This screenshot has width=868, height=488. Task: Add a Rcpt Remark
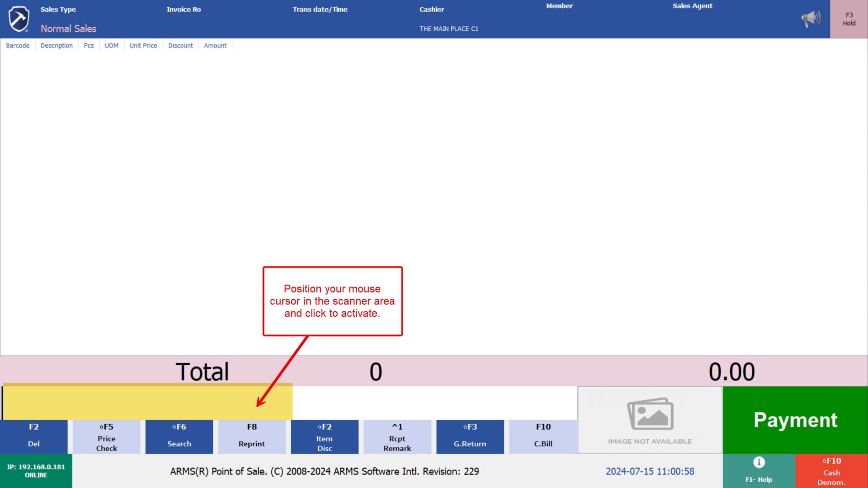tap(397, 436)
